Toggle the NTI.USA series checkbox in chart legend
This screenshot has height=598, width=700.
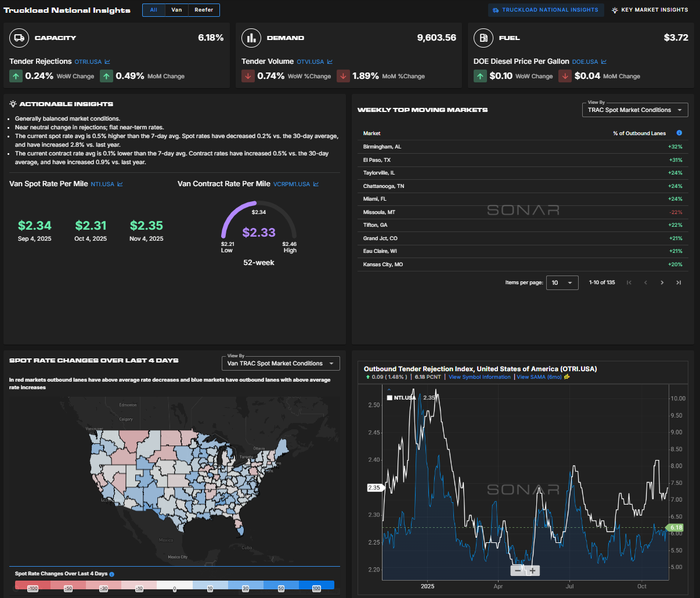(x=390, y=398)
